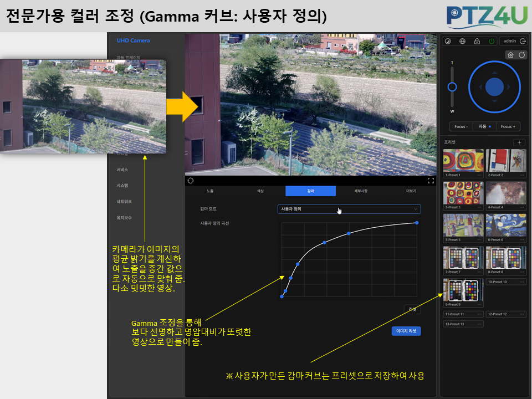
Task: Toggle the 자동 auto focus option
Action: pos(484,126)
